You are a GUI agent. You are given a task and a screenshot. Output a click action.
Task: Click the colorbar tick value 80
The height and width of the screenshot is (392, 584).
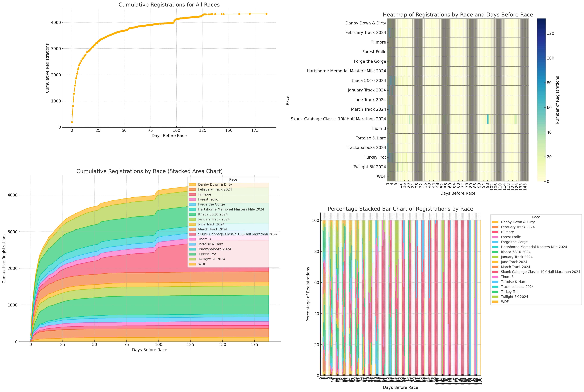(549, 83)
